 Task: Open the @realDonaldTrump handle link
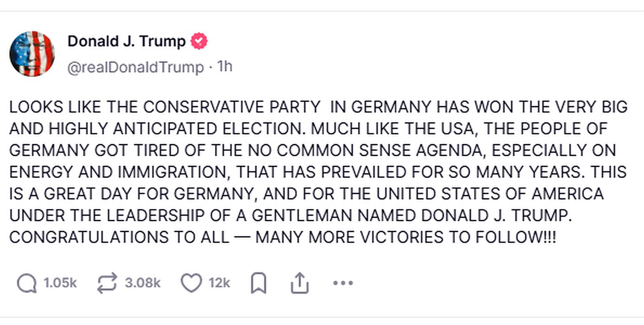tap(135, 67)
